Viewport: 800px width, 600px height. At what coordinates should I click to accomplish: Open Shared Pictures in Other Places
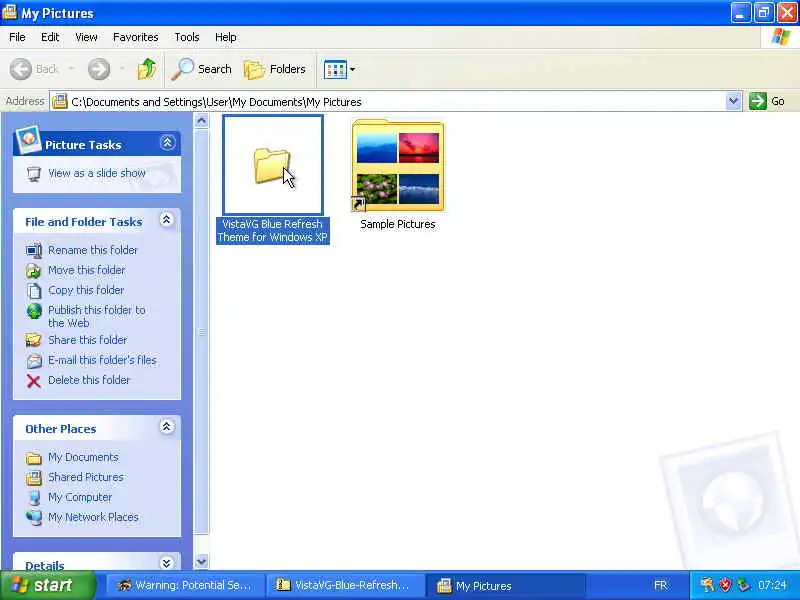pyautogui.click(x=86, y=477)
